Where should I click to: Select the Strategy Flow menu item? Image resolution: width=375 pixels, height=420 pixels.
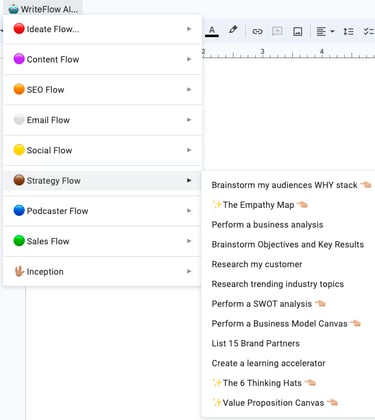[x=102, y=181]
